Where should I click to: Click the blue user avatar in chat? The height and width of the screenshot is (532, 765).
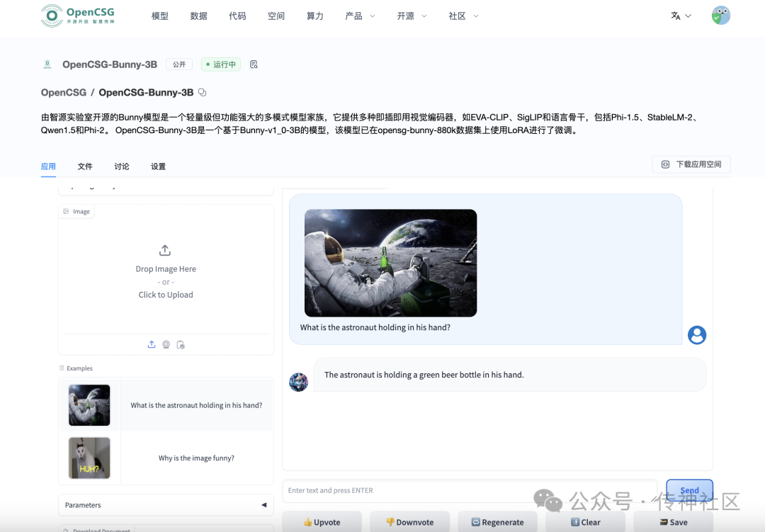[697, 335]
